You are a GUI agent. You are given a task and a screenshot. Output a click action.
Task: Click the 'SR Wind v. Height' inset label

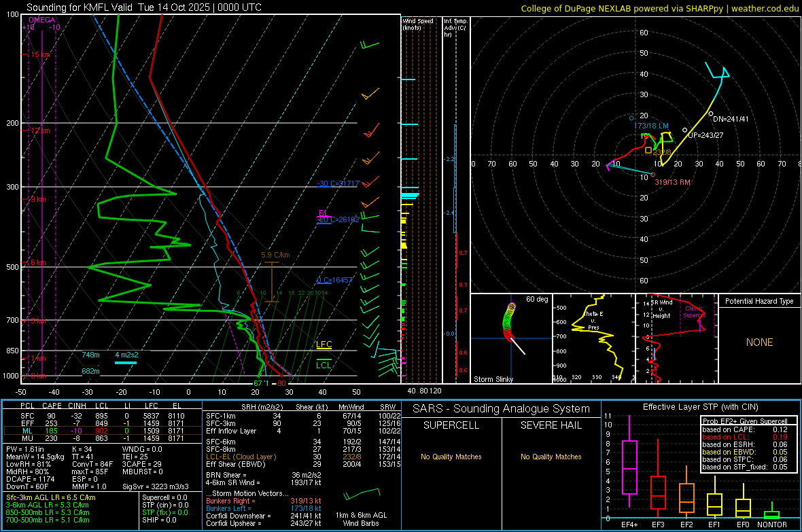coord(661,309)
